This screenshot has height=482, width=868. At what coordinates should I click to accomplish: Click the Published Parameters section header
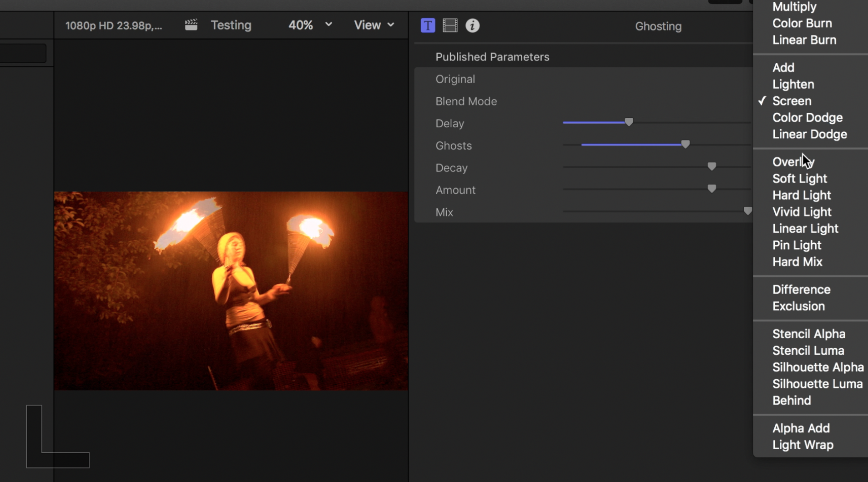click(492, 57)
